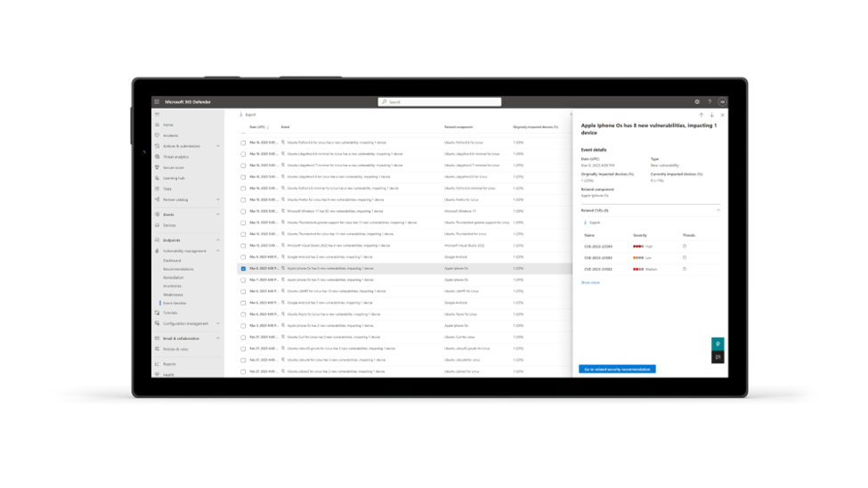The width and height of the screenshot is (868, 488).
Task: Open the account avatar menu
Action: click(722, 102)
